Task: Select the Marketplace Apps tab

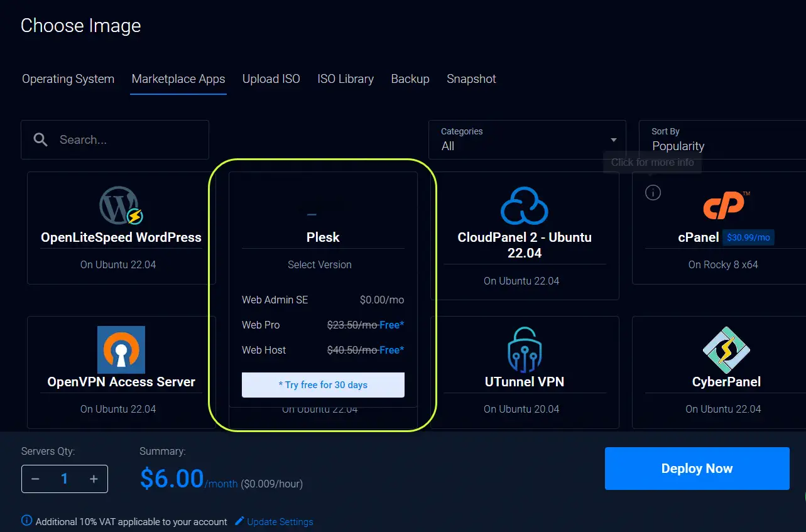Action: [178, 79]
